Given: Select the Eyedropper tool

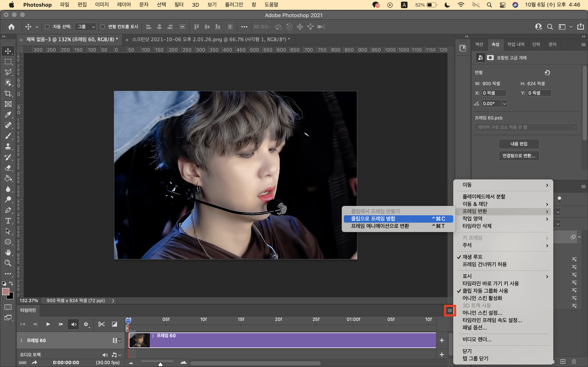Looking at the screenshot, I should 8,115.
